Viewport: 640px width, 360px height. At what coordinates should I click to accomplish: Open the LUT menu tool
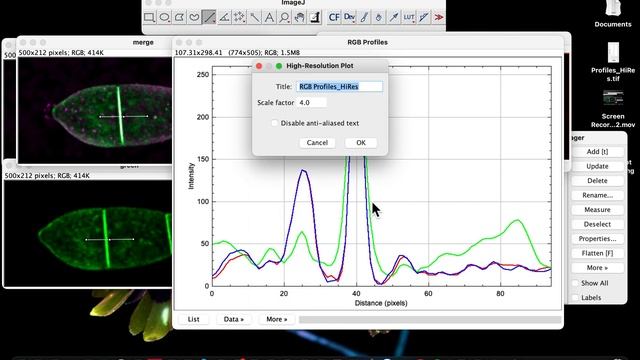pos(409,17)
